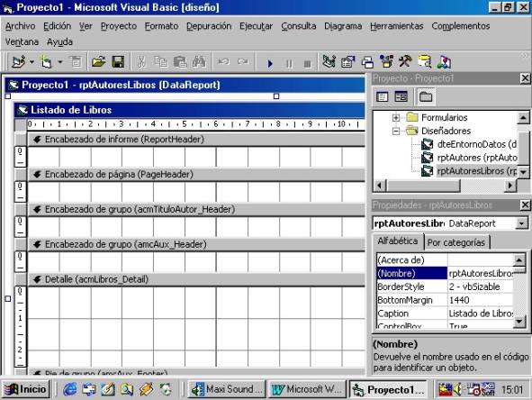Click the Copy toolbar icon
This screenshot has width=532, height=400.
(160, 62)
